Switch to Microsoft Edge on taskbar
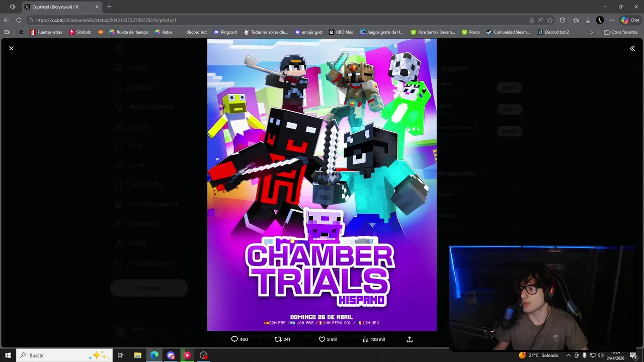 tap(154, 355)
